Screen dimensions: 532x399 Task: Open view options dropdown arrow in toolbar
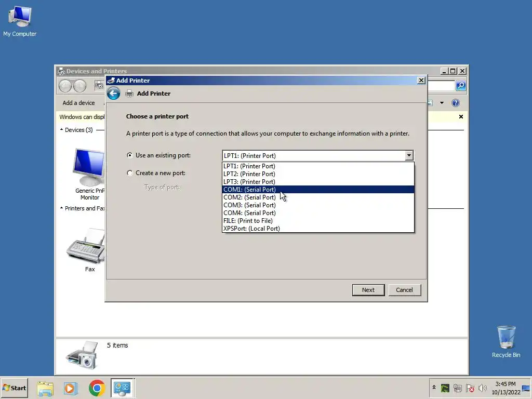(442, 103)
